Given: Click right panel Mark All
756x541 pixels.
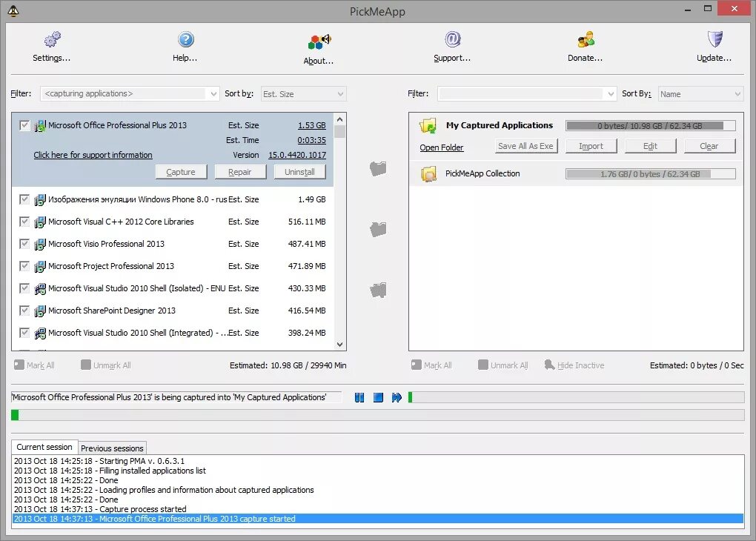Looking at the screenshot, I should tap(431, 365).
